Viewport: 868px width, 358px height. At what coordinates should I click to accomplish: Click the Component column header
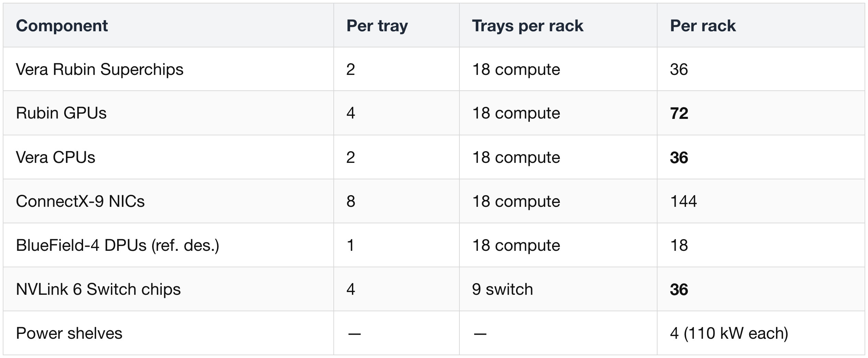[x=62, y=26]
